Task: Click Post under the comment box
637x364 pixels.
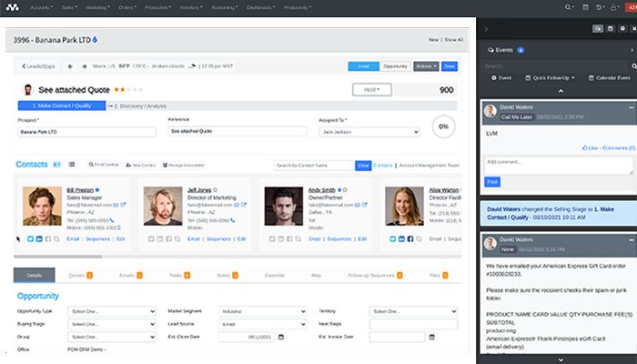Action: (492, 182)
